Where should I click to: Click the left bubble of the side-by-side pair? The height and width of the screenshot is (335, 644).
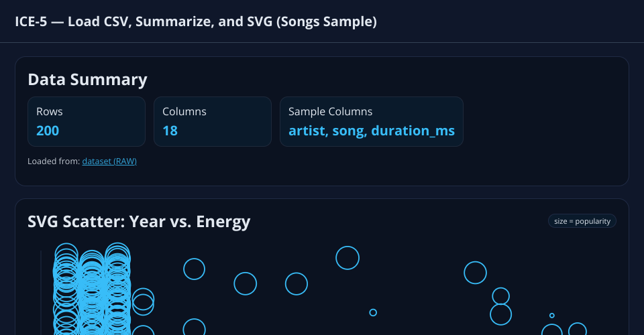(245, 283)
